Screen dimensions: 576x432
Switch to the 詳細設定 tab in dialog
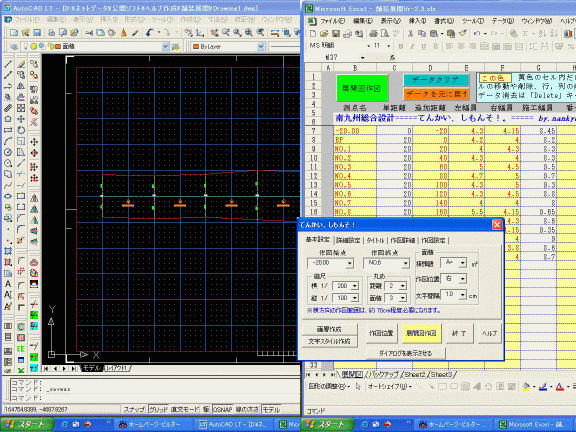[x=348, y=240]
